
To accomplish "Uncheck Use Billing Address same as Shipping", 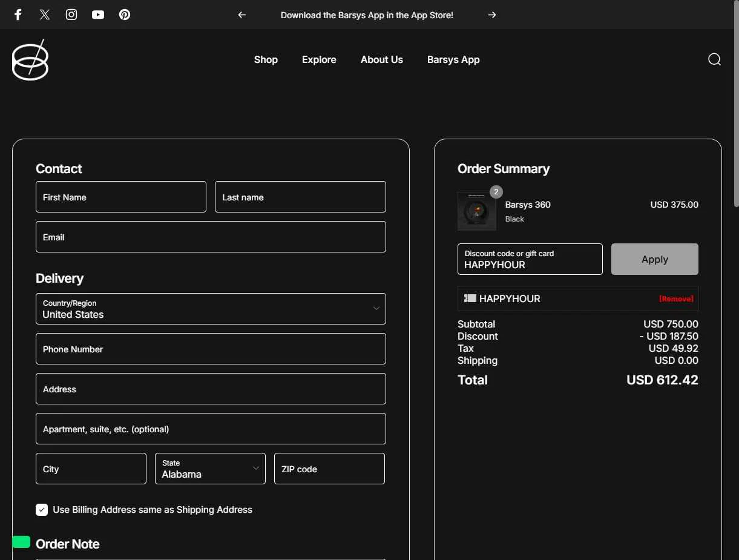I will tap(42, 510).
